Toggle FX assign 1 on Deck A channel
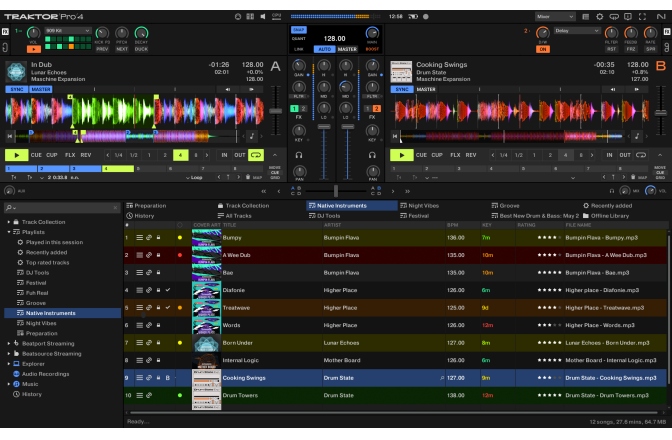 (x=294, y=109)
